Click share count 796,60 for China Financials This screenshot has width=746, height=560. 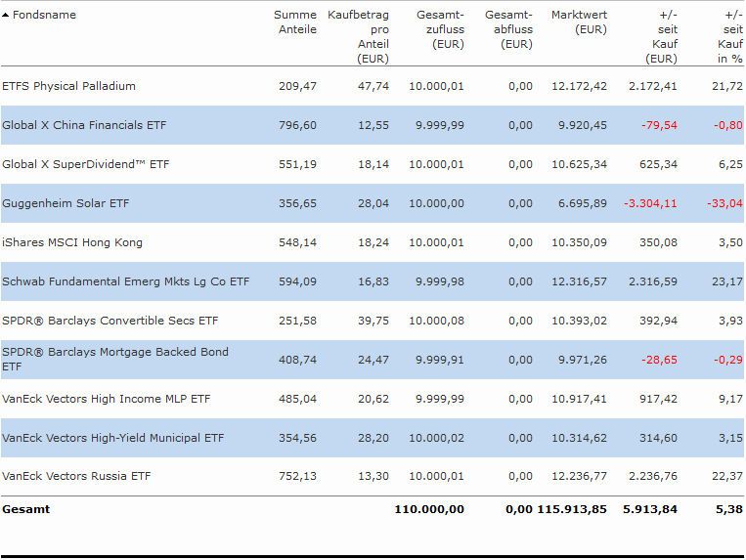pos(297,125)
